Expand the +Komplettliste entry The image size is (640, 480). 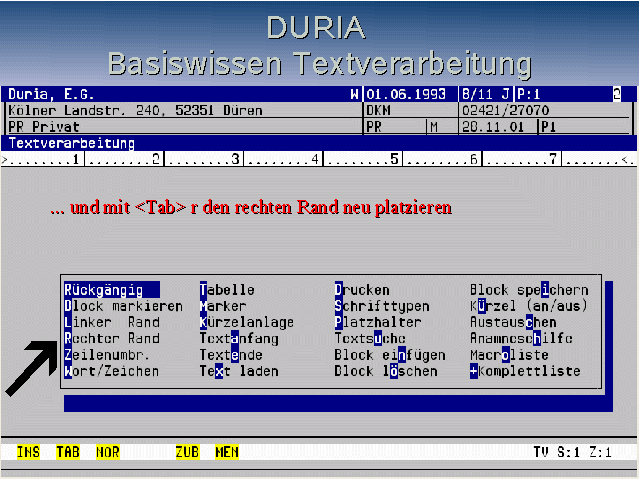[525, 371]
